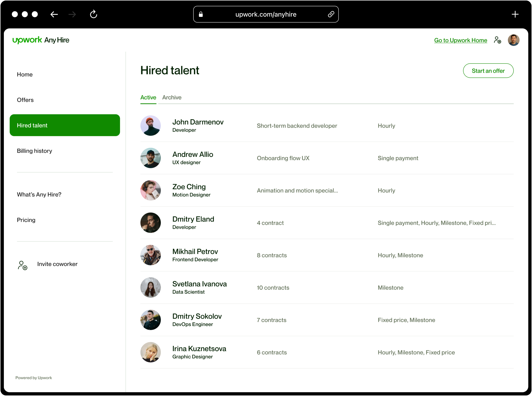Click the browser back arrow

click(54, 14)
